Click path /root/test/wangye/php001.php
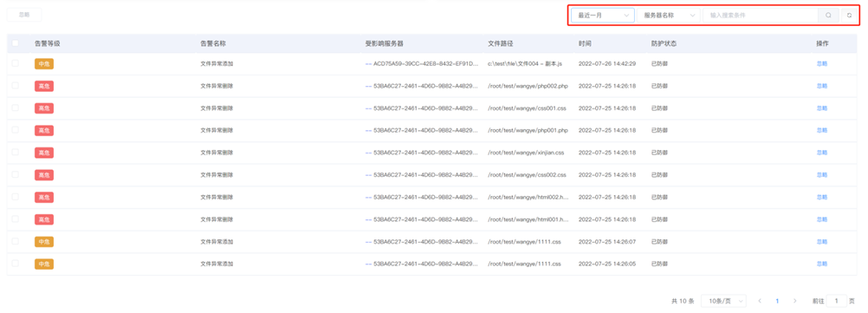868x313 pixels. [x=528, y=130]
